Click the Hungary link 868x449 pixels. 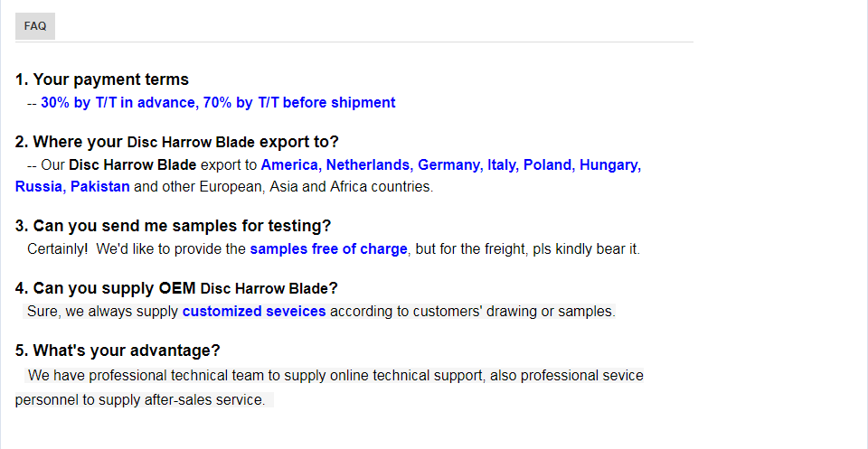[610, 165]
